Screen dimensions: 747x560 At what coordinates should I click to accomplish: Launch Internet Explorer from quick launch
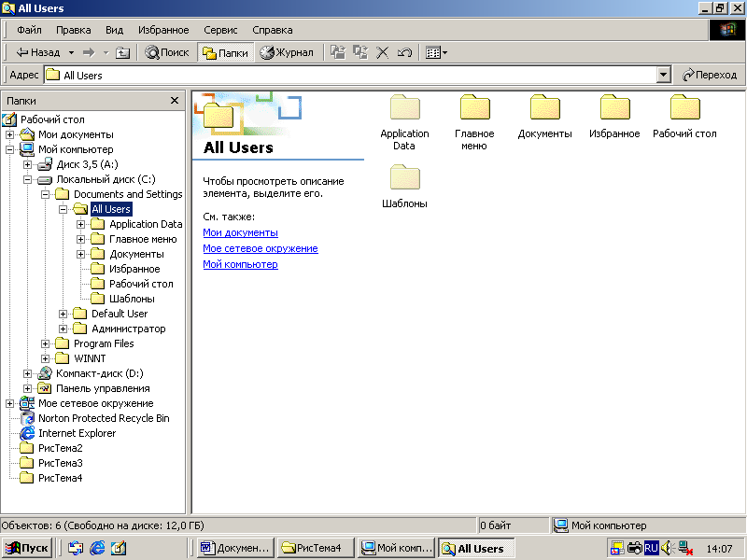[x=97, y=548]
